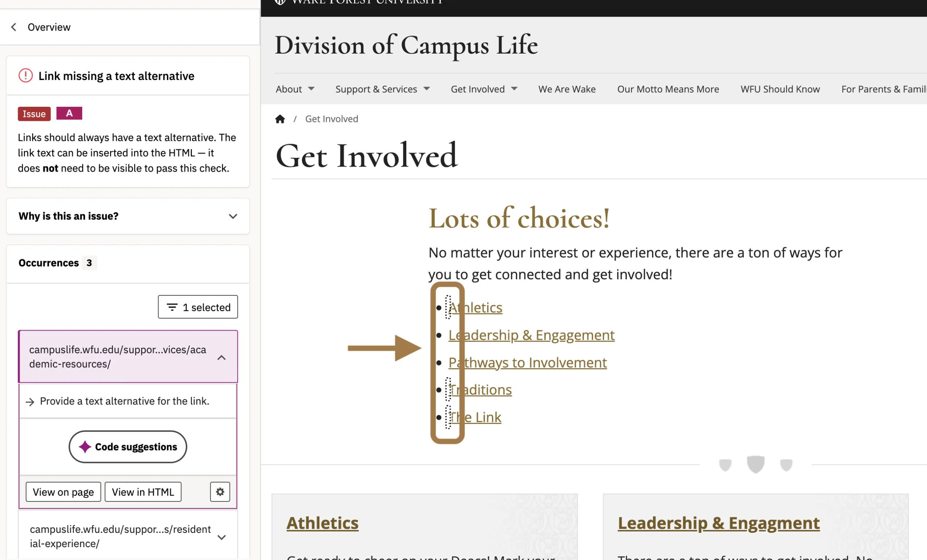This screenshot has width=927, height=560.
Task: Click the purple A conformance badge
Action: pyautogui.click(x=69, y=113)
